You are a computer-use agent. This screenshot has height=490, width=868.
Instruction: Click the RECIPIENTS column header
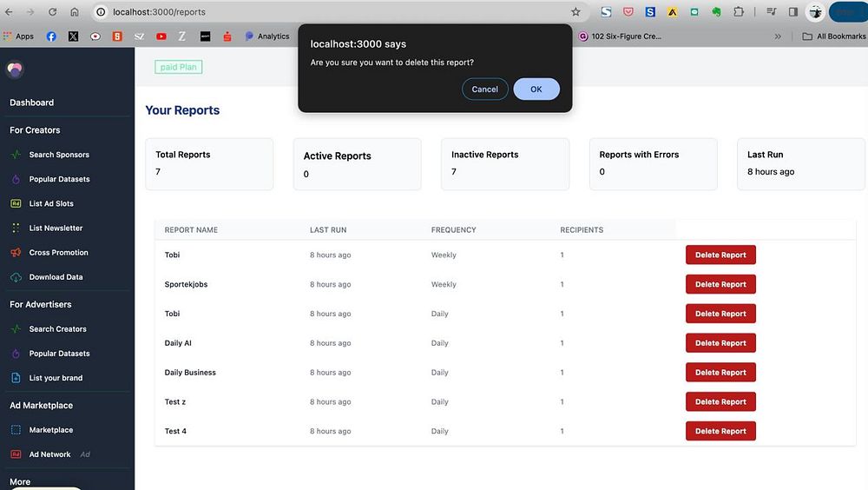pos(582,230)
